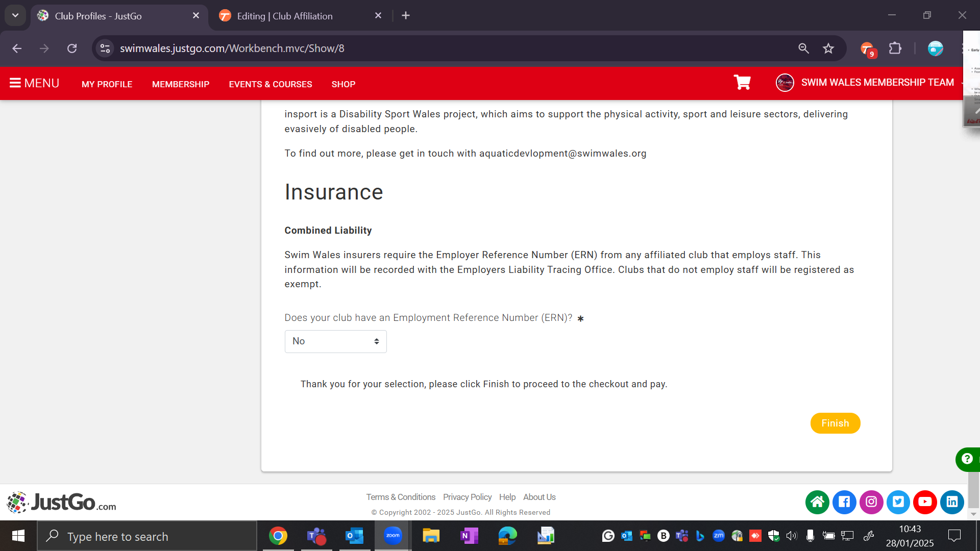This screenshot has width=980, height=551.
Task: Click the aquaticdevlopment@swimwales.org email text
Action: pos(562,154)
